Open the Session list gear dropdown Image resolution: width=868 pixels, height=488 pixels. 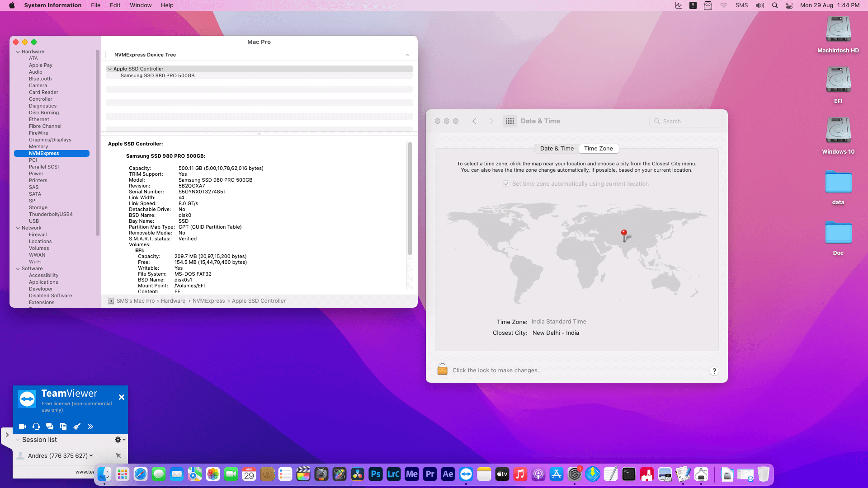click(x=120, y=440)
